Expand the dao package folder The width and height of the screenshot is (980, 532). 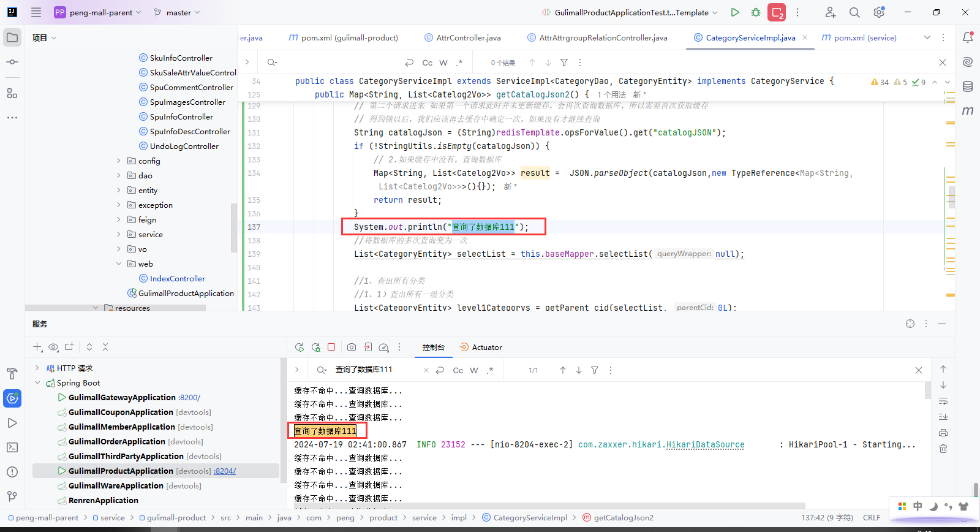coord(119,175)
